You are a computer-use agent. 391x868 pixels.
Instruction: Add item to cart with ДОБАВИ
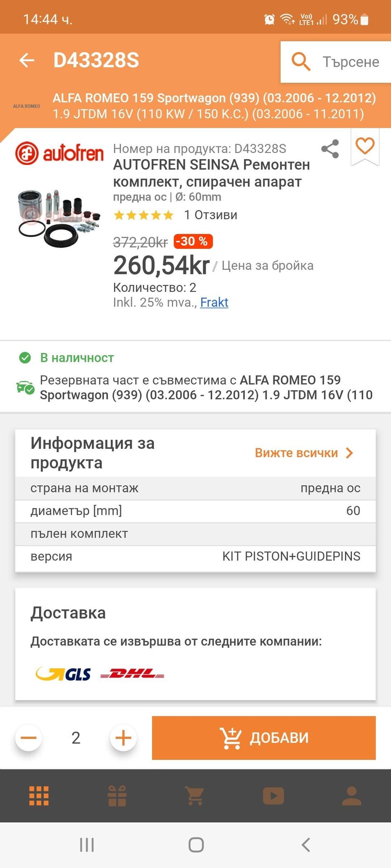[264, 738]
